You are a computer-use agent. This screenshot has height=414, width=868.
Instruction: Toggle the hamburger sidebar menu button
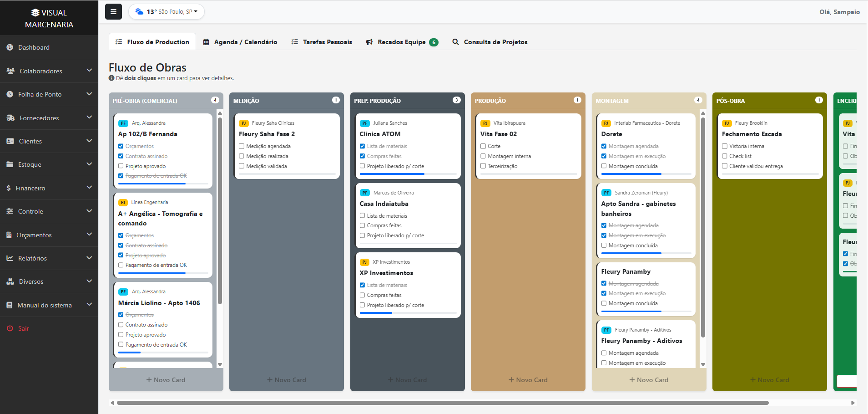click(113, 12)
